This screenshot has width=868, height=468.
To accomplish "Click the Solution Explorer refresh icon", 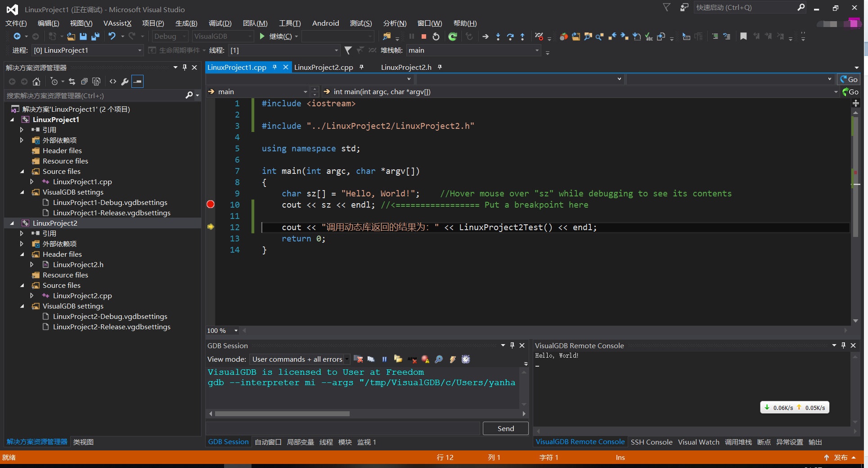I will (x=72, y=82).
